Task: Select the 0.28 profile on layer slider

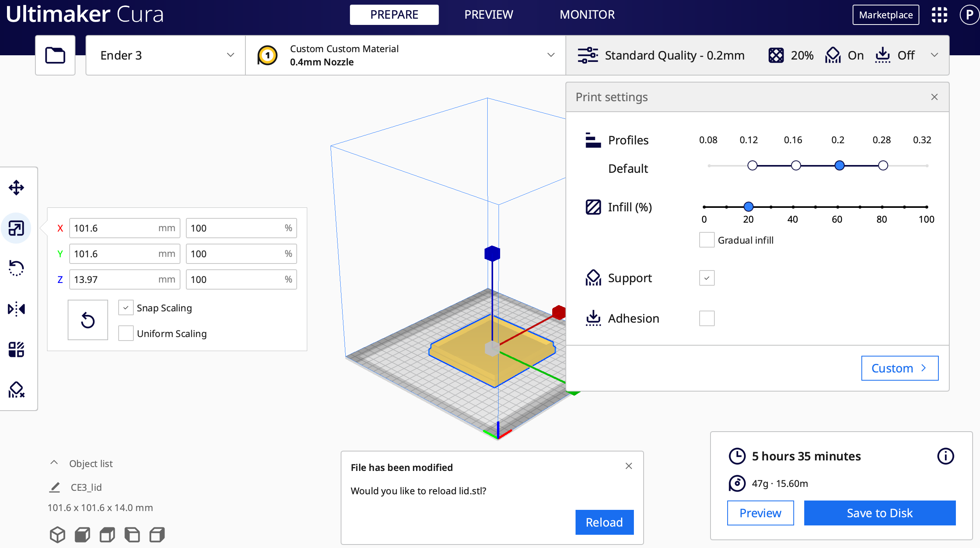Action: pyautogui.click(x=883, y=165)
